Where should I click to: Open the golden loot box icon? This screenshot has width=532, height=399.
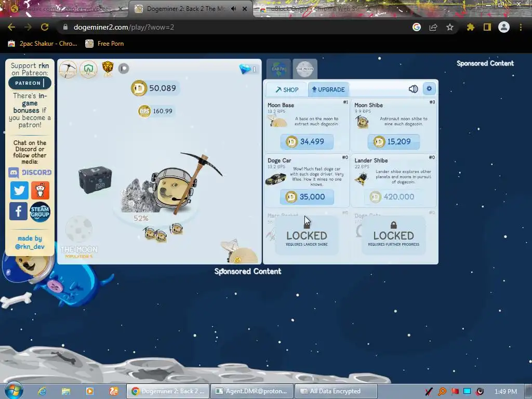pyautogui.click(x=108, y=69)
